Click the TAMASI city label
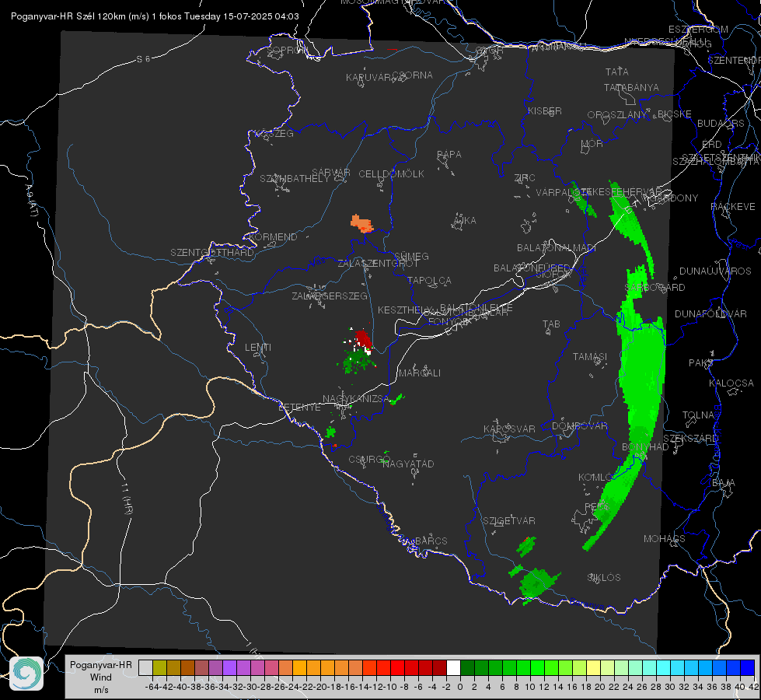Screen dimensions: 761x700 [x=590, y=356]
